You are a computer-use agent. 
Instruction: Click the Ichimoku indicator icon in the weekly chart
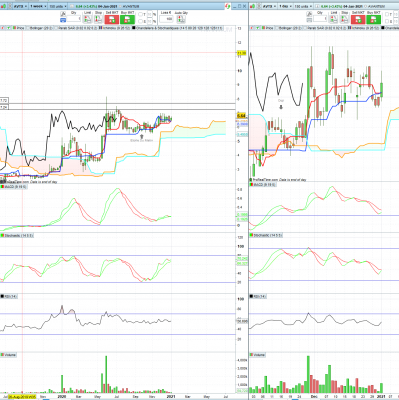pyautogui.click(x=101, y=28)
